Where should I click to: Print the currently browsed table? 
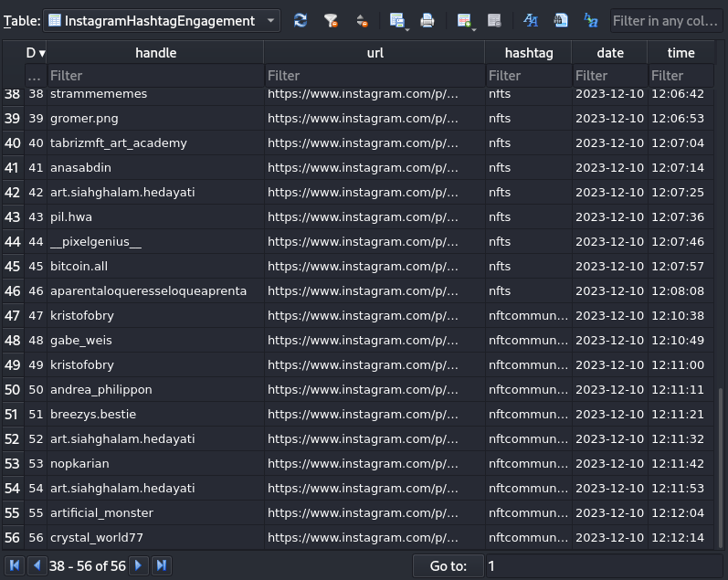coord(427,20)
